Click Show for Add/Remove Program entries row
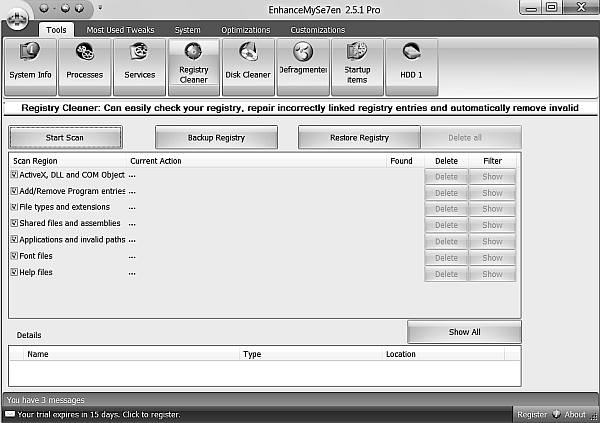Screen dimensions: 600x423 point(492,193)
